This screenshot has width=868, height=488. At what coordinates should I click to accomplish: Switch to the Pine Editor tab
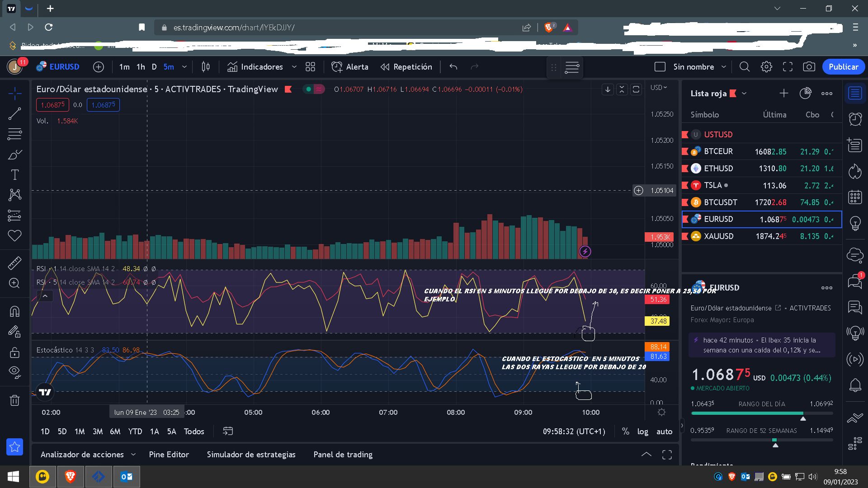click(x=169, y=454)
